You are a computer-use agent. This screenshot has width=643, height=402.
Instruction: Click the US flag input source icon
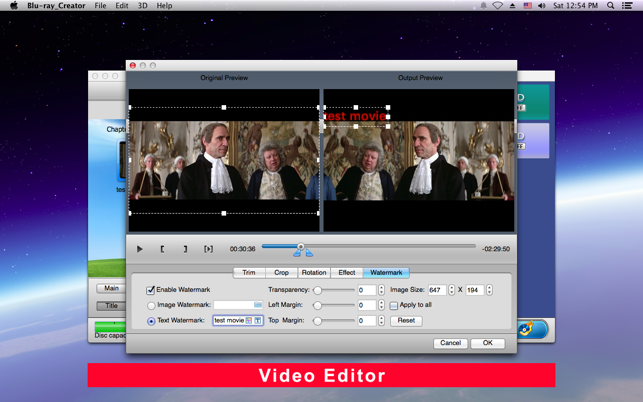pyautogui.click(x=527, y=6)
